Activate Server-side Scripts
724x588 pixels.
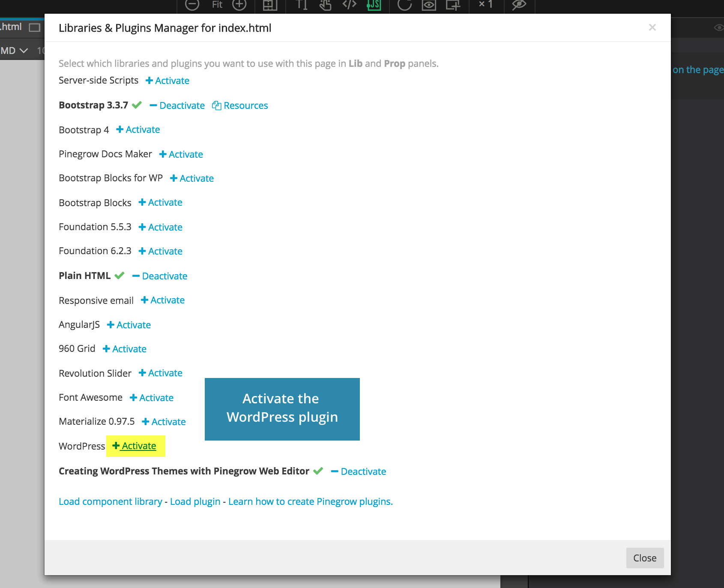point(168,81)
